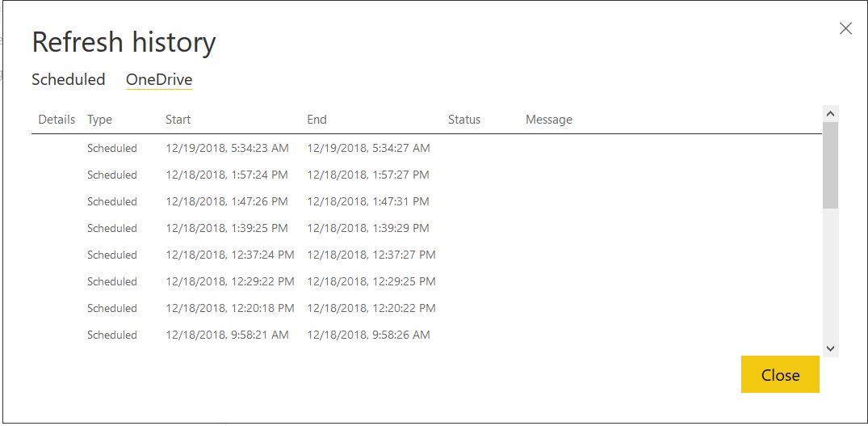The width and height of the screenshot is (868, 426).
Task: Click Scheduled type in the 9:58:21 AM row
Action: [111, 335]
